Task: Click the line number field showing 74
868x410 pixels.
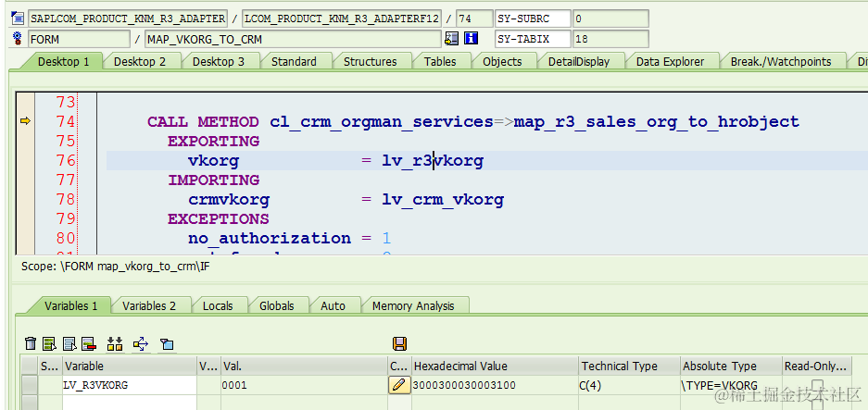Action: (474, 19)
